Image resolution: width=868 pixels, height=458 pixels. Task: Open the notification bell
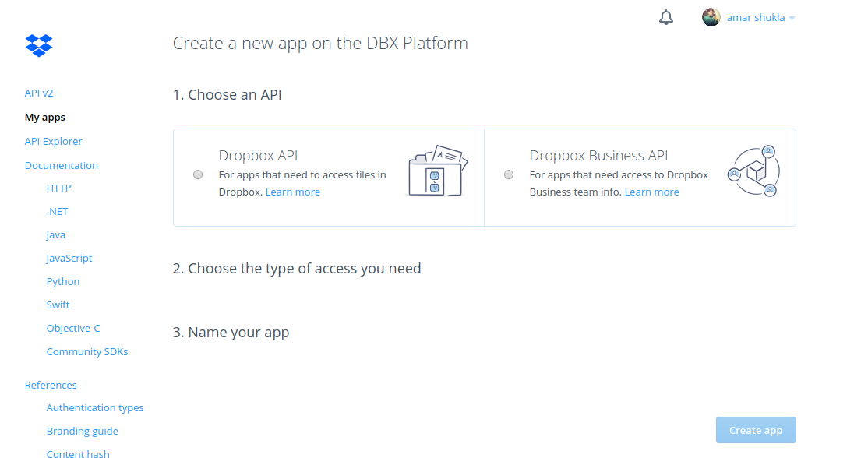[666, 16]
